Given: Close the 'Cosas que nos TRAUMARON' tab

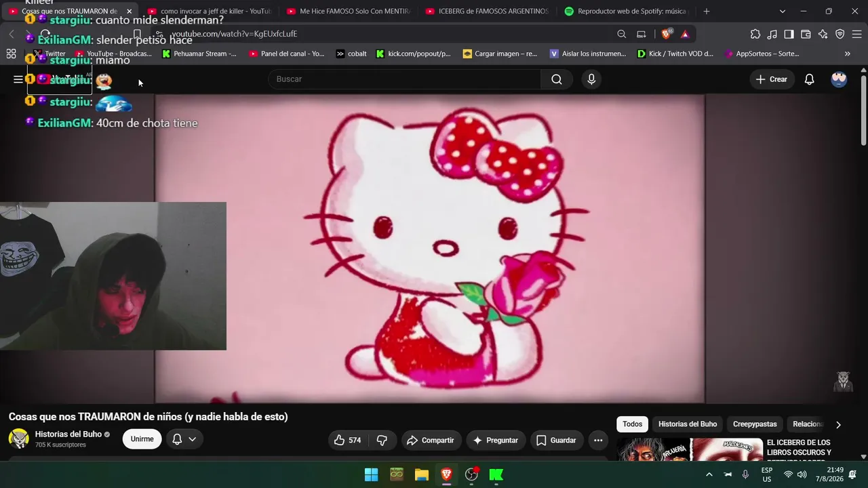Looking at the screenshot, I should pyautogui.click(x=129, y=12).
